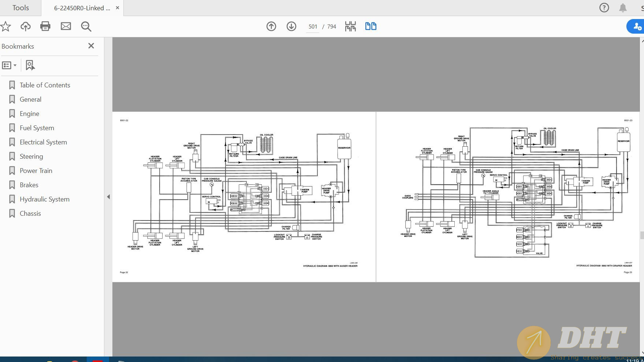Open the bookmark options dropdown arrow
The width and height of the screenshot is (644, 362).
pyautogui.click(x=14, y=65)
